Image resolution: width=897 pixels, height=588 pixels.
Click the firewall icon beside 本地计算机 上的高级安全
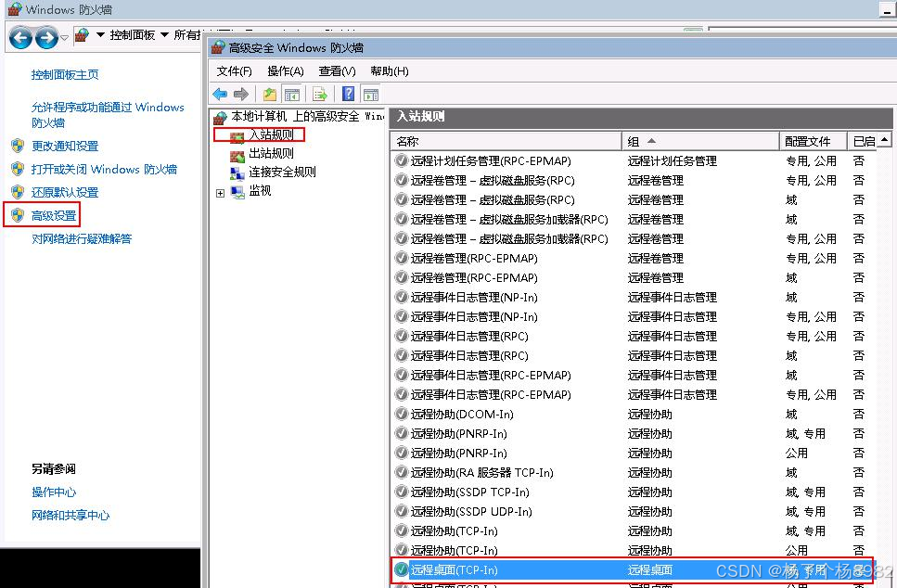(220, 118)
